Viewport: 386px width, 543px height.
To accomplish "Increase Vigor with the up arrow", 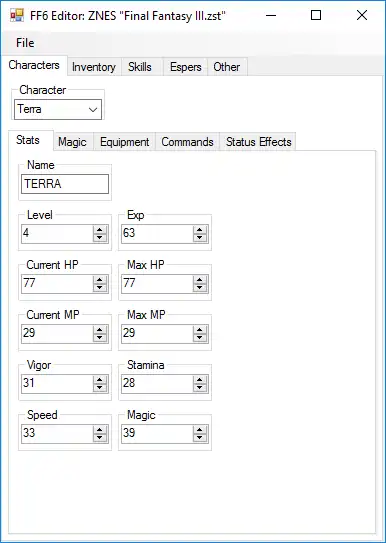I will click(x=100, y=379).
